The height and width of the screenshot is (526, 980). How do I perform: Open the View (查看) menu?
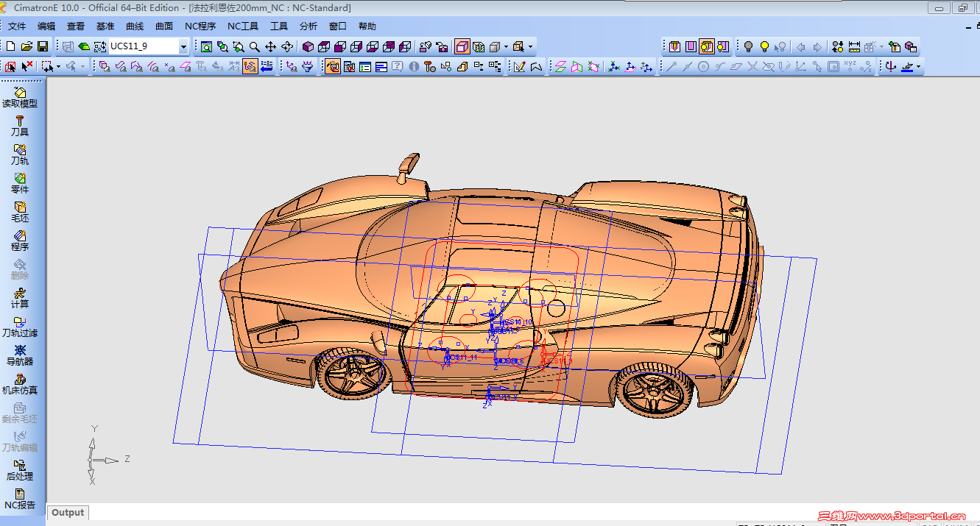click(76, 26)
